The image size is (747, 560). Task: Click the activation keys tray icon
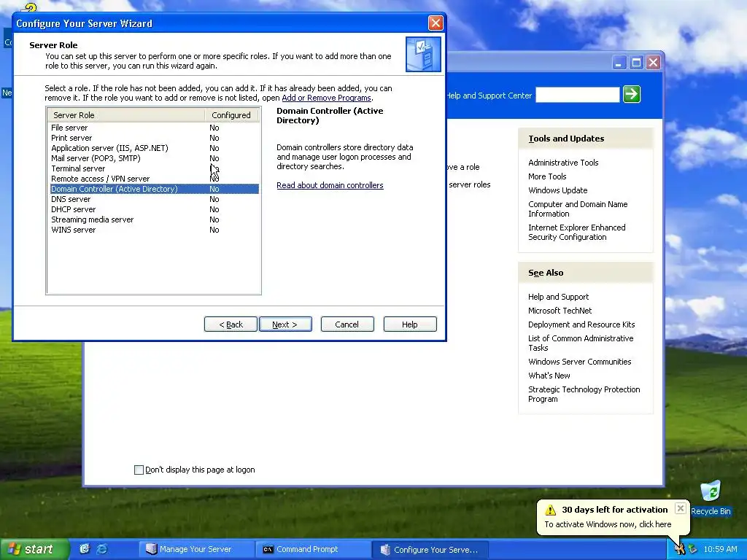click(679, 549)
